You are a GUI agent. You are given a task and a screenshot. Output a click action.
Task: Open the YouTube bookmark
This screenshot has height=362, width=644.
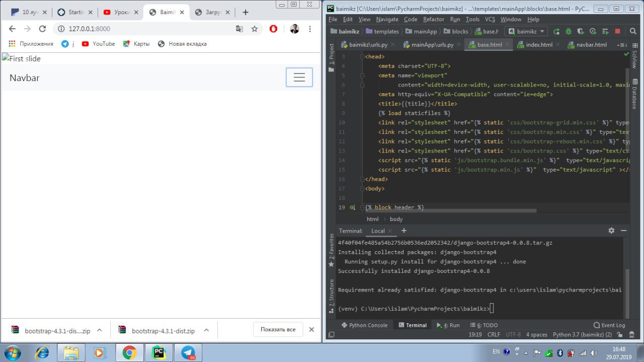pyautogui.click(x=99, y=44)
